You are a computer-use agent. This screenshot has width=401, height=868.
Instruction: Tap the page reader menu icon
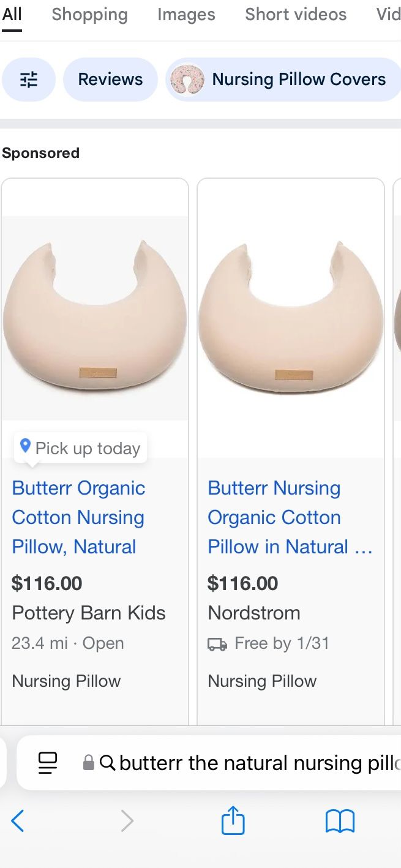coord(48,762)
